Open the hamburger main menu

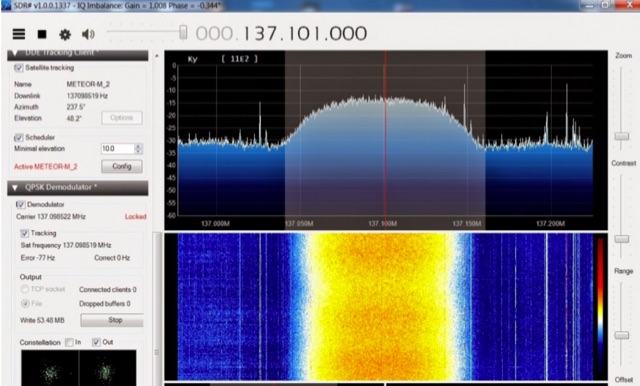(x=19, y=34)
